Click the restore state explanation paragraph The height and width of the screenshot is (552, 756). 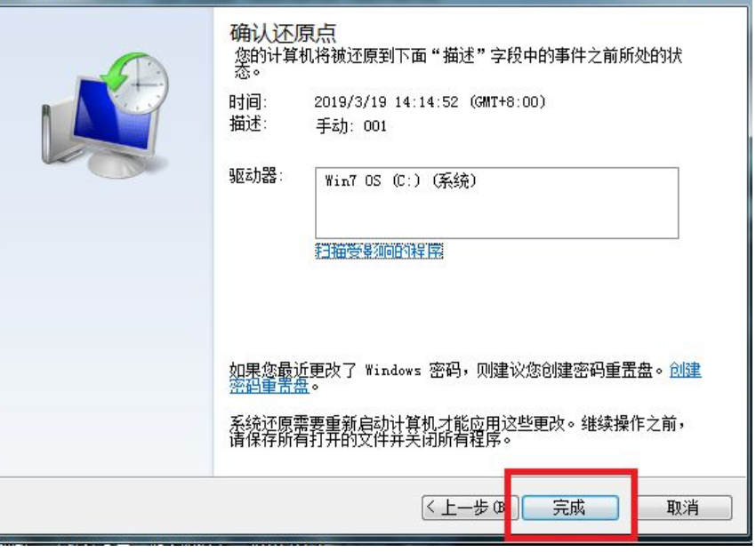[x=459, y=64]
